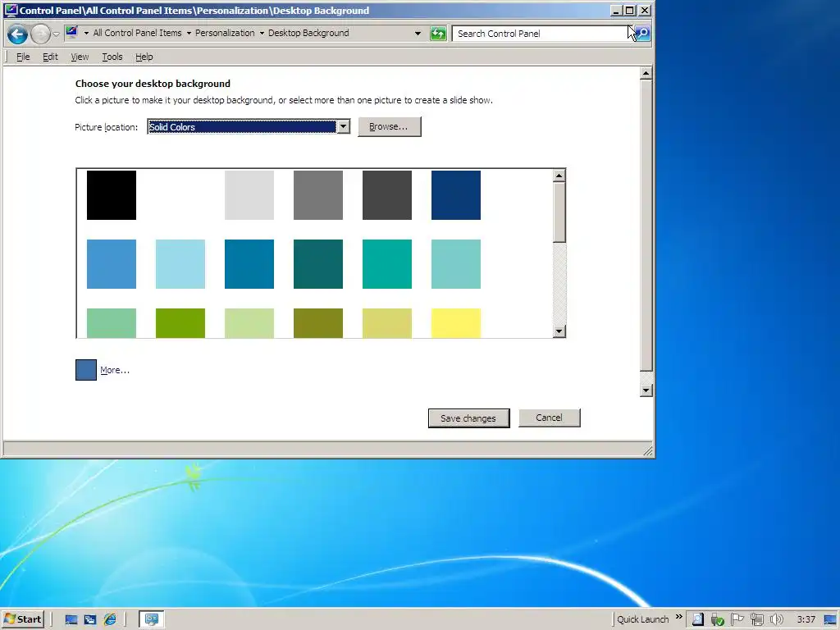Open the File menu
Screen dimensions: 840x630
point(23,57)
